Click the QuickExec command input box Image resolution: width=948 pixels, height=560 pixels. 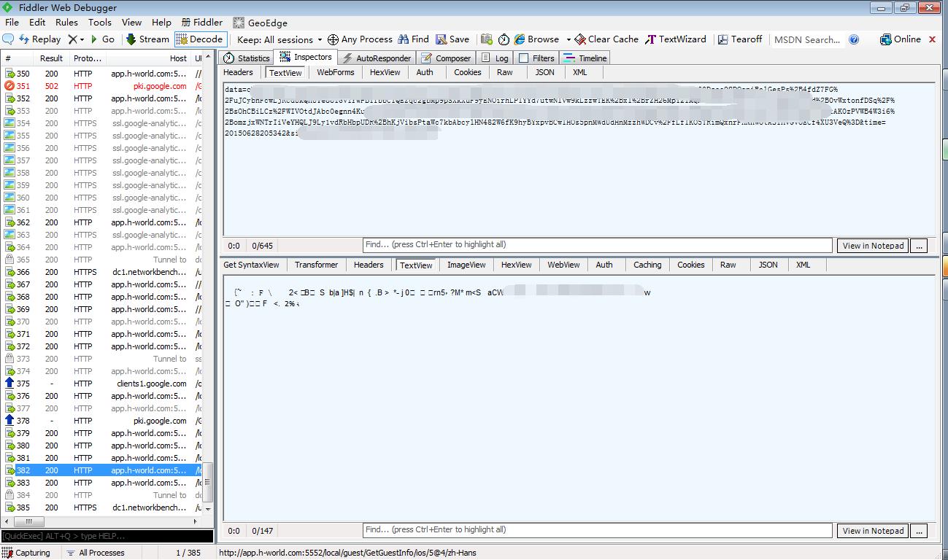[108, 536]
